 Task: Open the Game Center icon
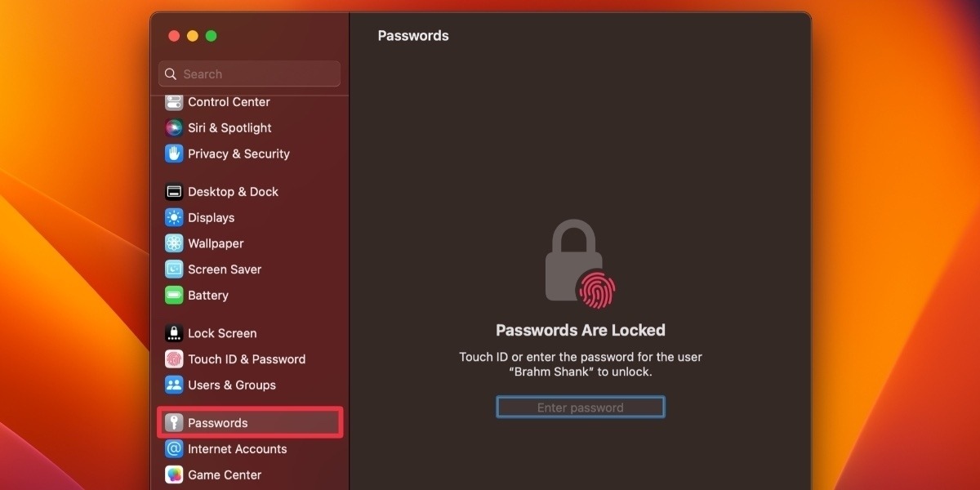[x=174, y=474]
